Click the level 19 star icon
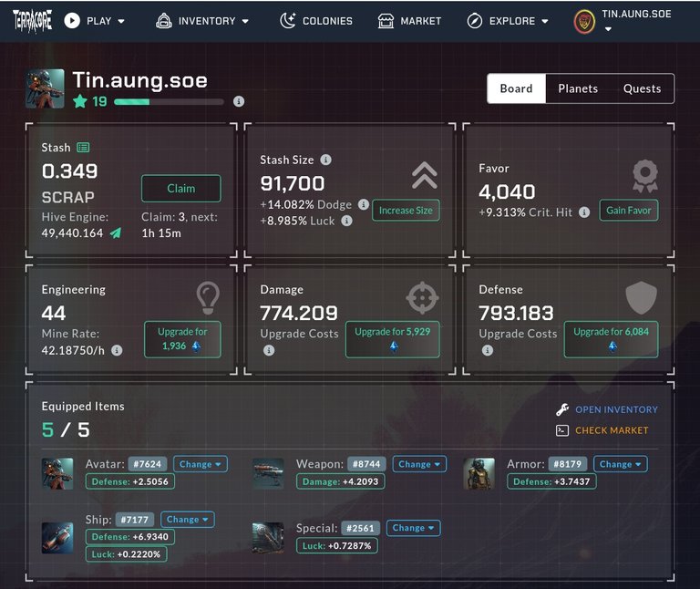The height and width of the screenshot is (589, 700). point(80,101)
